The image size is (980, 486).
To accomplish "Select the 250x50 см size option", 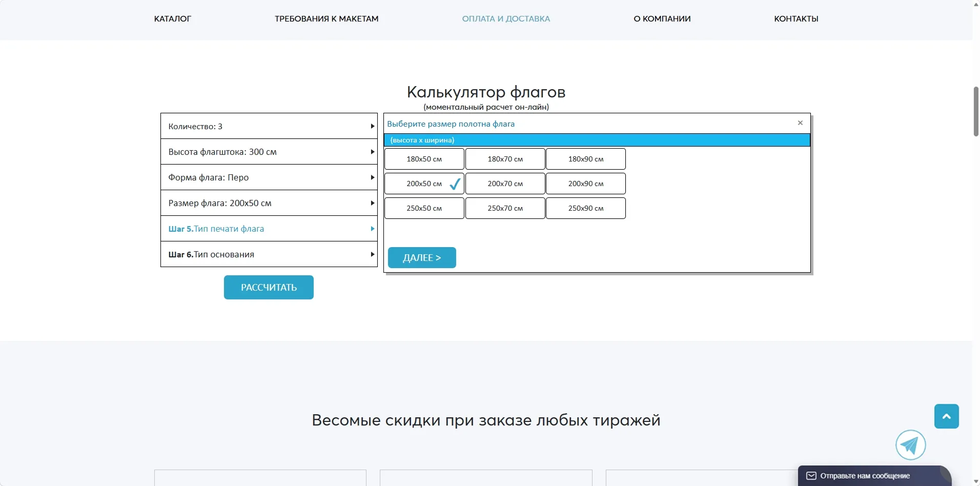I will pos(424,208).
